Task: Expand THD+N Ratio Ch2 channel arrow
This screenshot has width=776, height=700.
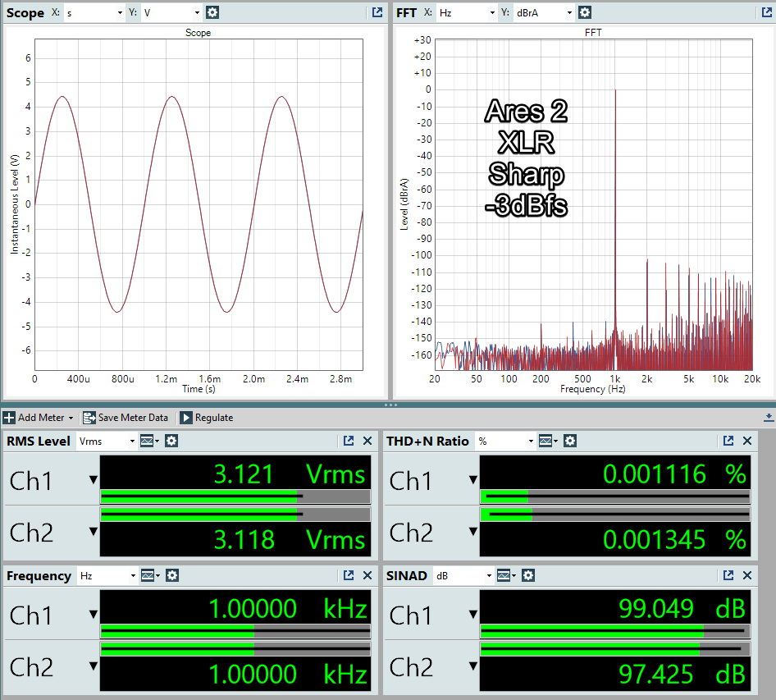Action: coord(473,532)
